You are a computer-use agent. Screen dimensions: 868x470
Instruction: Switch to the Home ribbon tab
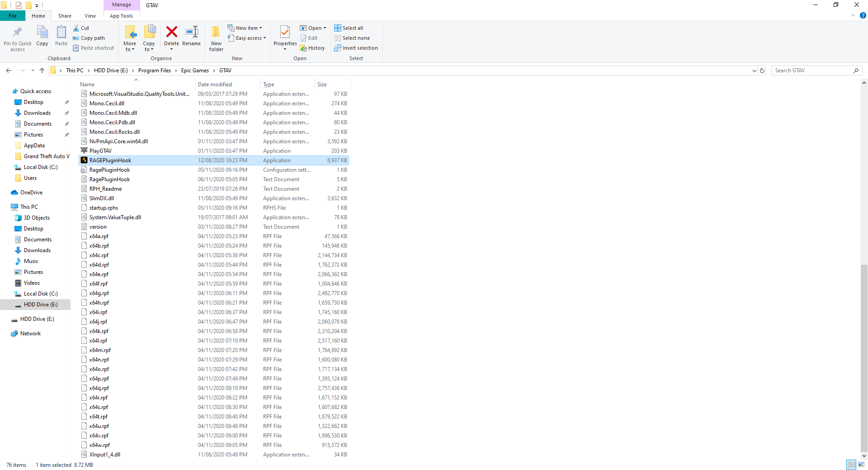38,16
